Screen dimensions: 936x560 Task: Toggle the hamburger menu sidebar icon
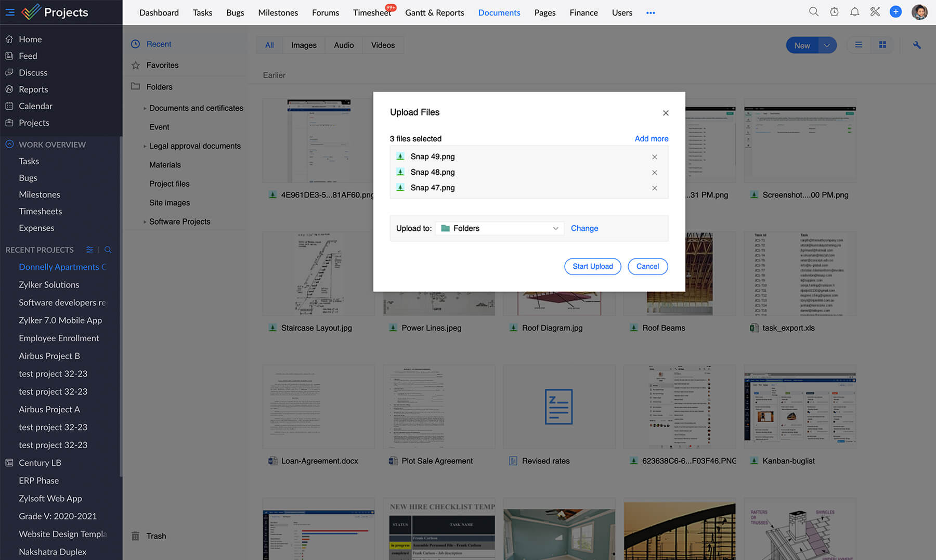10,12
